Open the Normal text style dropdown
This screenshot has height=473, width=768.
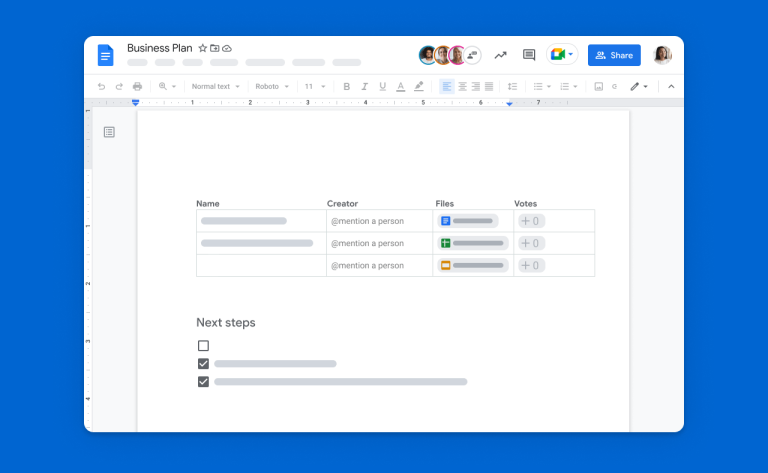coord(216,87)
